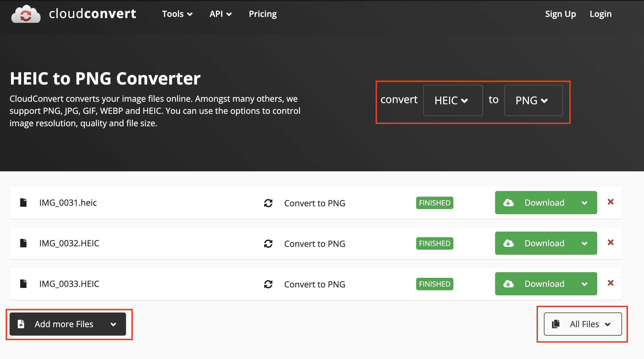Click the convert arrows icon for IMG_0032.HEIC
This screenshot has height=359, width=644.
pos(268,244)
